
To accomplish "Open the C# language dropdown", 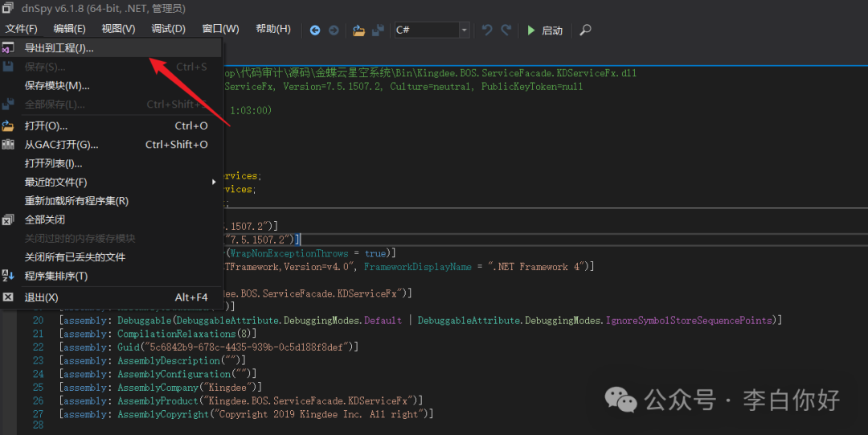I will (x=432, y=30).
